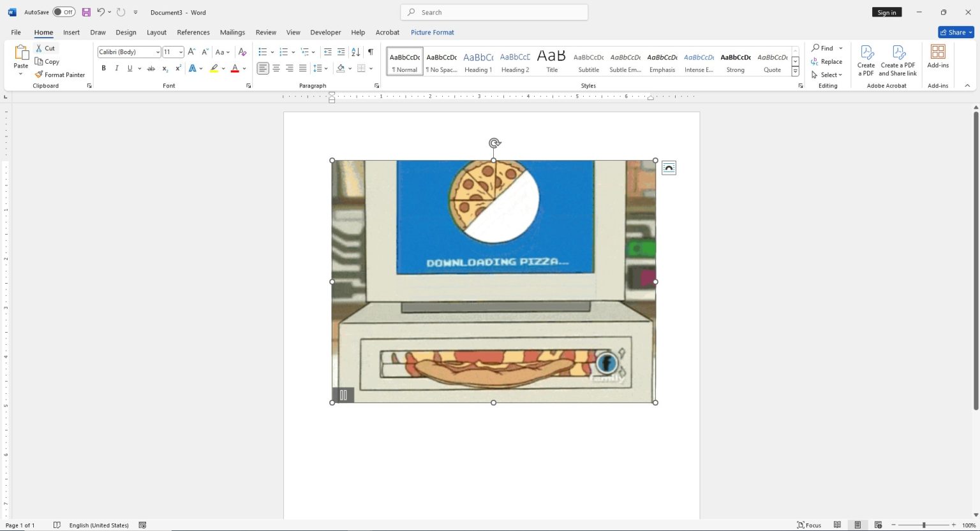Switch to Focus mode
The width and height of the screenshot is (980, 531).
coord(809,525)
